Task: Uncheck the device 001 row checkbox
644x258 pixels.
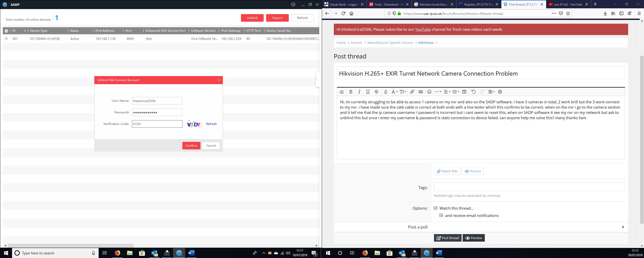Action: click(6, 39)
